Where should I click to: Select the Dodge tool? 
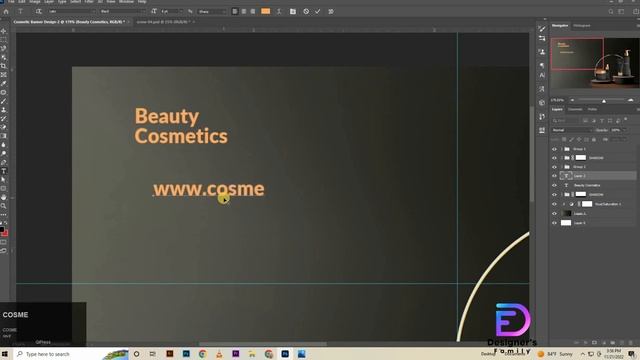[3, 153]
